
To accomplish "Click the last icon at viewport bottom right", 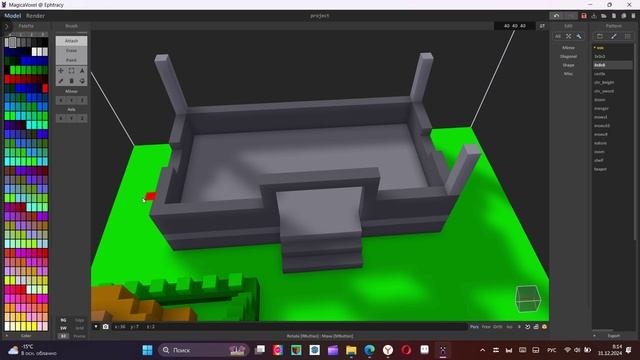I will tap(544, 327).
